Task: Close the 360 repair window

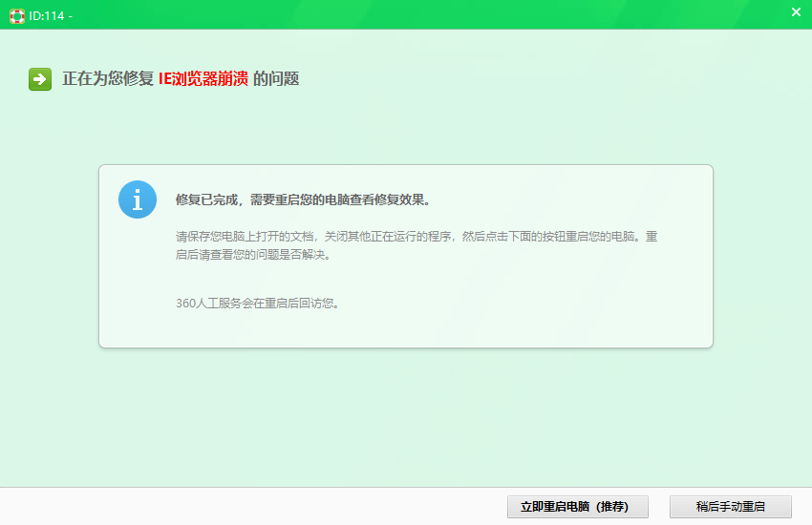Action: tap(796, 12)
